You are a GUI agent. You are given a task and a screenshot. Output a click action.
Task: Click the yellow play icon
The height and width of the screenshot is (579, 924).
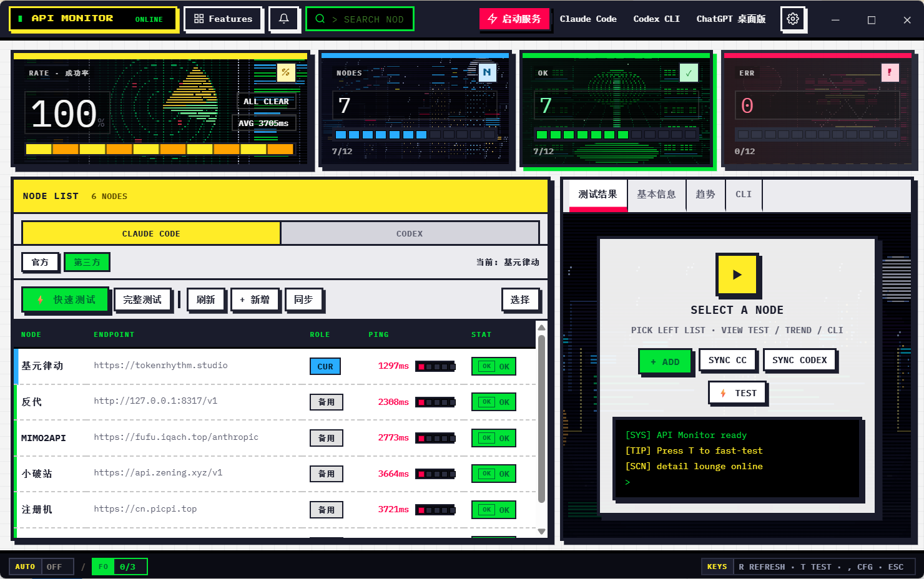click(x=737, y=275)
